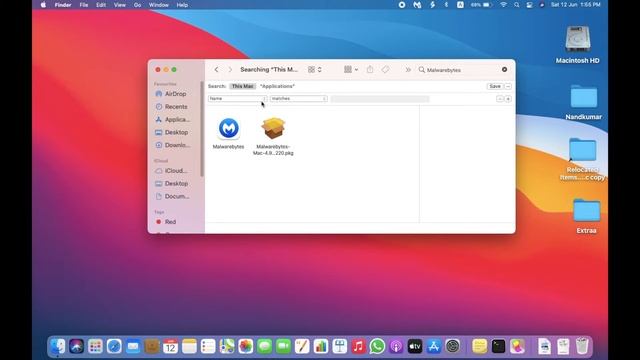Add a new search criteria row
This screenshot has height=360, width=640.
tap(508, 99)
